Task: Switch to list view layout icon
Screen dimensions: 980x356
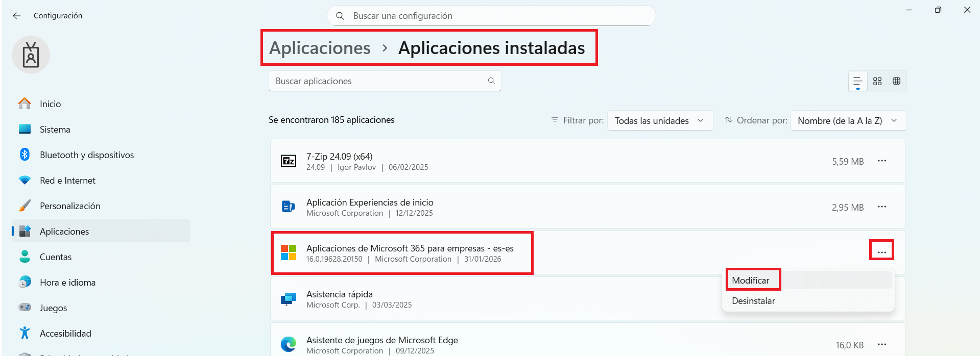Action: (x=857, y=81)
